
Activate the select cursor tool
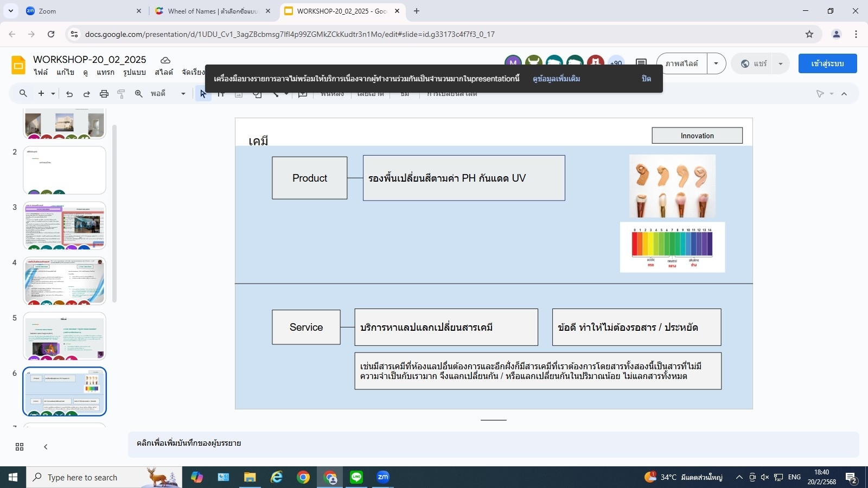coord(203,94)
